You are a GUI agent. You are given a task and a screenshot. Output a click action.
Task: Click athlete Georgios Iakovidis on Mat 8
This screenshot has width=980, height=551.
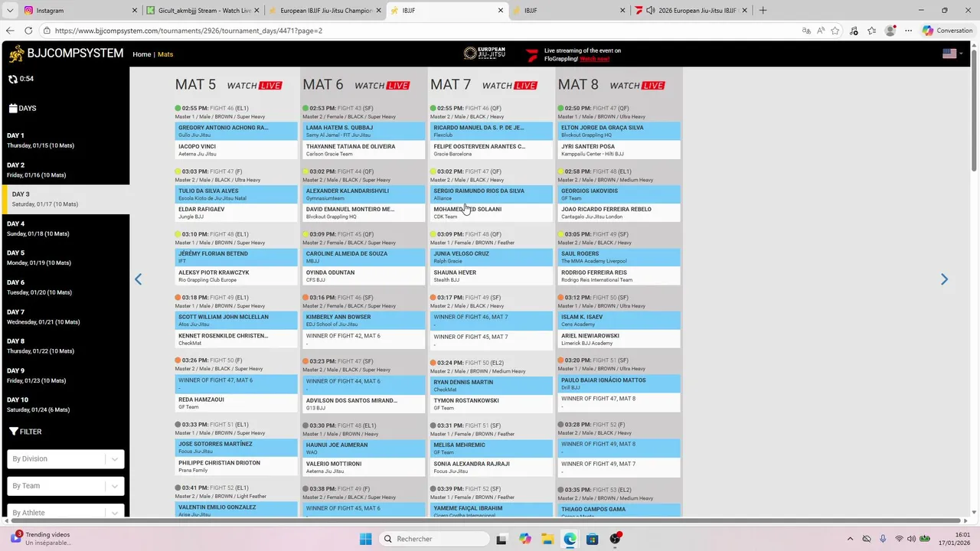pos(590,191)
